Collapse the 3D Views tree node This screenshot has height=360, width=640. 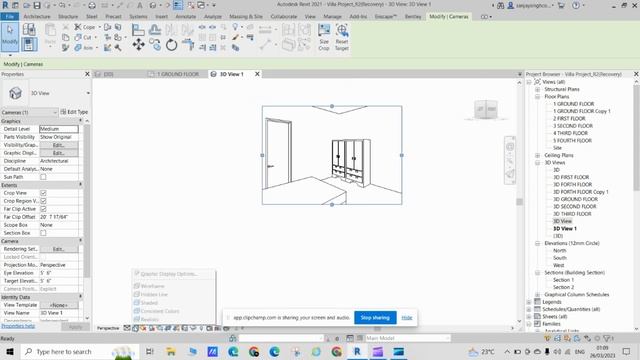(538, 163)
